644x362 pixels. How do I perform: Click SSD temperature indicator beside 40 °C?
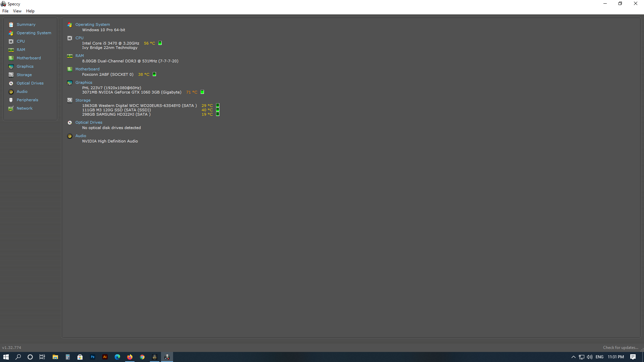coord(218,110)
